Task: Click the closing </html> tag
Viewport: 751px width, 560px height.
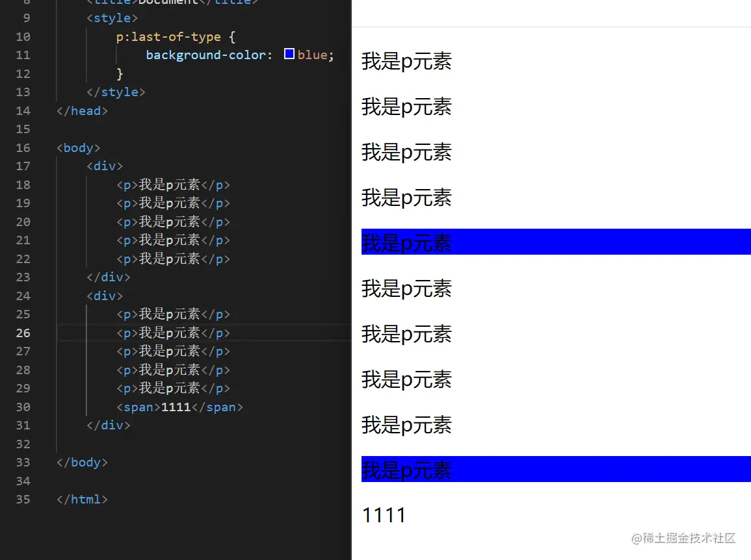Action: 82,499
